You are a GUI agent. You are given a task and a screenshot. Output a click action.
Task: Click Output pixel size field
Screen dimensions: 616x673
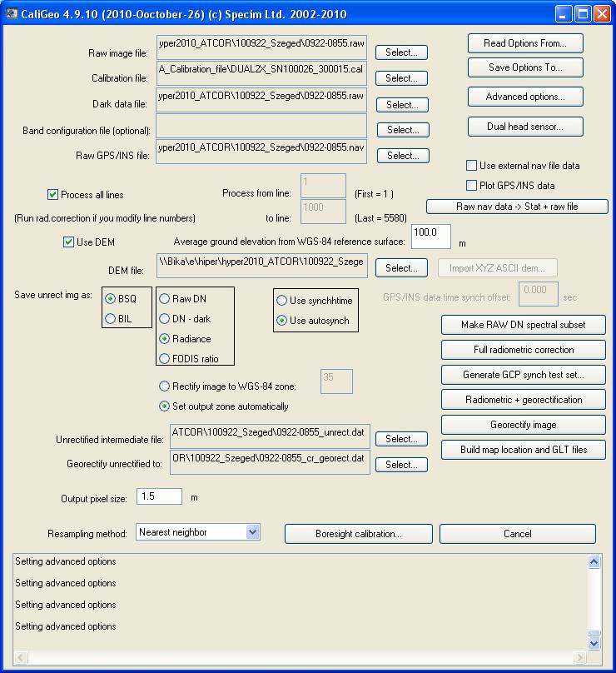tap(159, 496)
